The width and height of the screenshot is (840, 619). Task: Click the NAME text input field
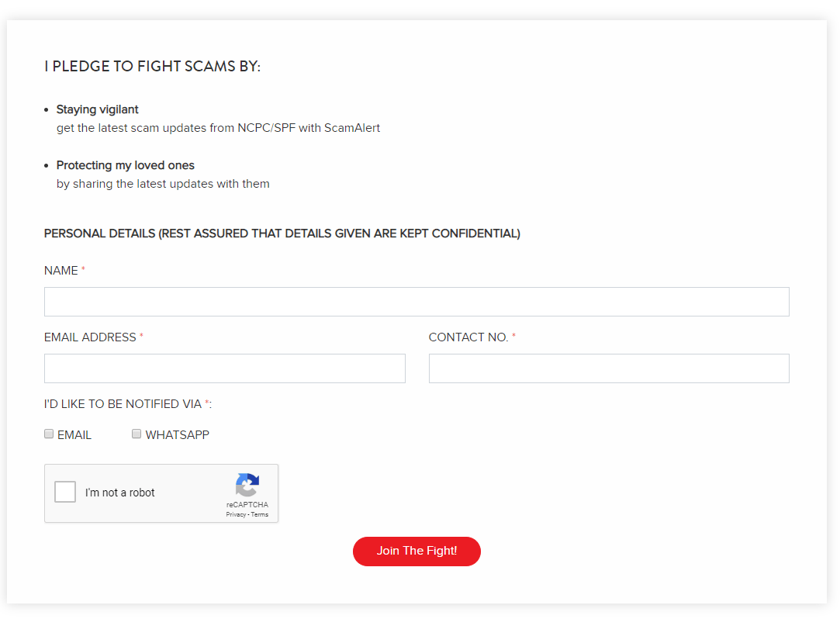[417, 302]
